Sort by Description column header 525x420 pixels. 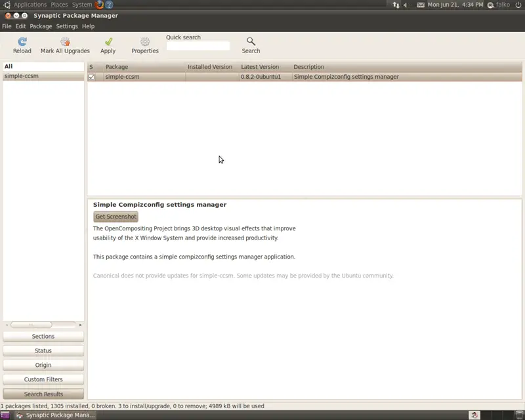coord(407,67)
